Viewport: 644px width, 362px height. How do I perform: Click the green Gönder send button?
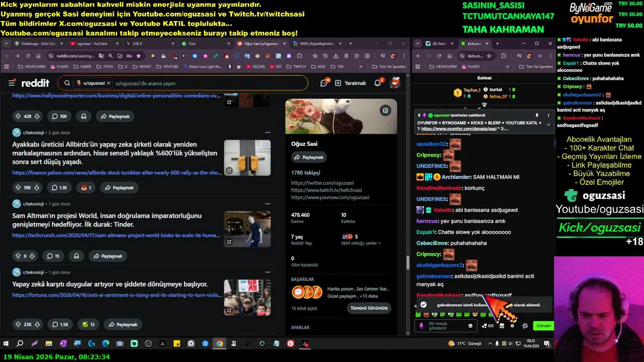(x=543, y=325)
